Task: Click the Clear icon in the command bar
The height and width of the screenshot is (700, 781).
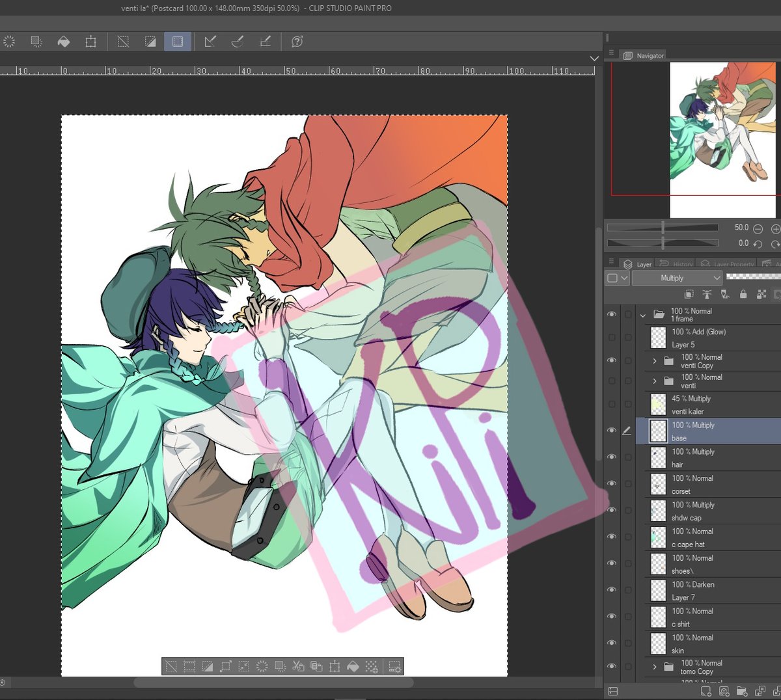Action: (9, 42)
